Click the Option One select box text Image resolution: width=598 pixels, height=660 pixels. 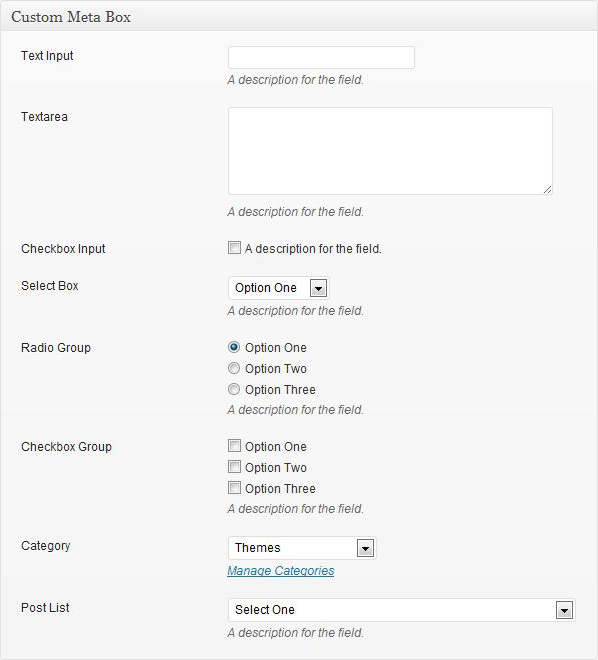tap(266, 288)
